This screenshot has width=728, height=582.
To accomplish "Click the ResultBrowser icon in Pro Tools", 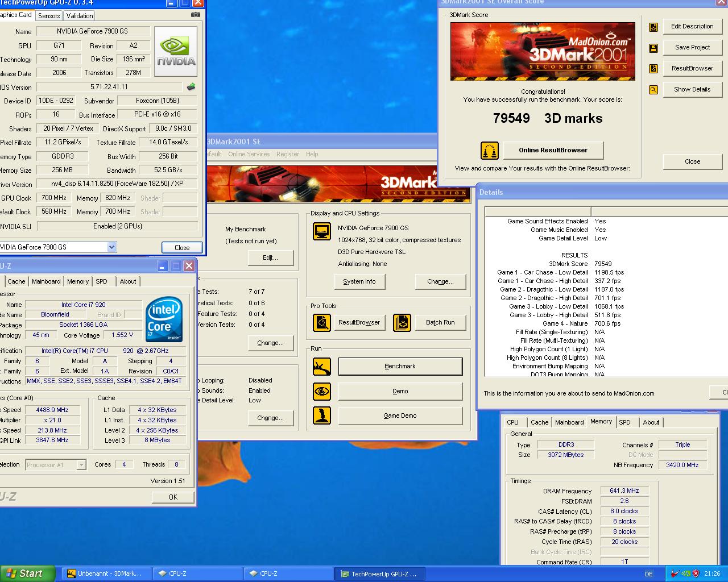I will 322,323.
